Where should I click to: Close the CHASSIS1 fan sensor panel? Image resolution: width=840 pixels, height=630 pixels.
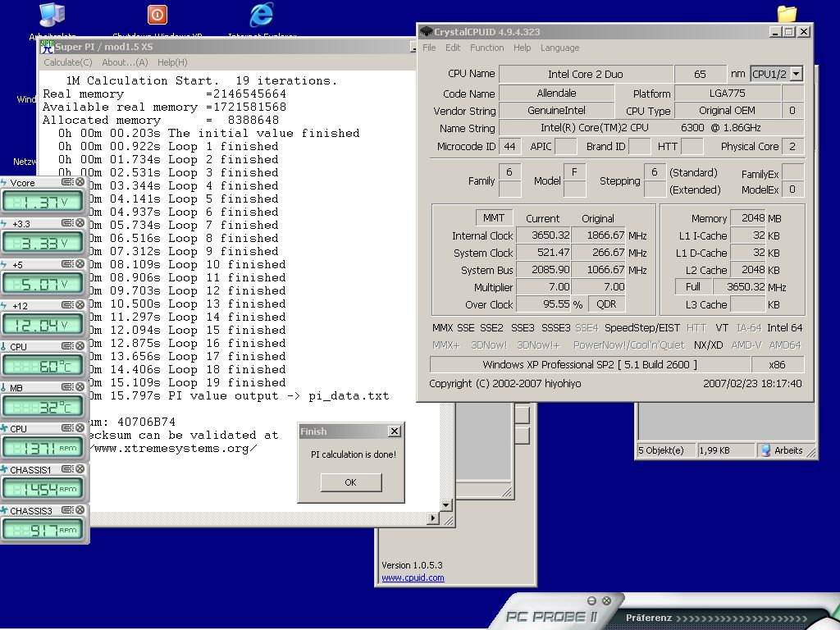(80, 468)
